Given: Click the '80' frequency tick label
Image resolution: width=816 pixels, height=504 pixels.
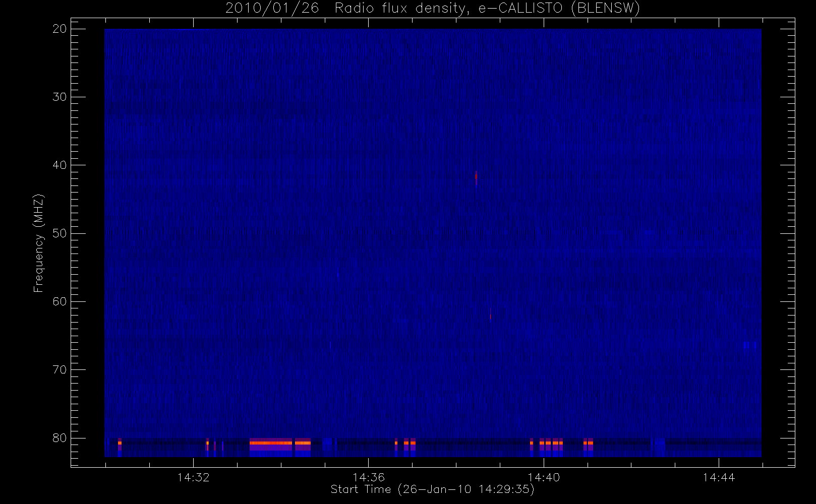Looking at the screenshot, I should pyautogui.click(x=60, y=438).
